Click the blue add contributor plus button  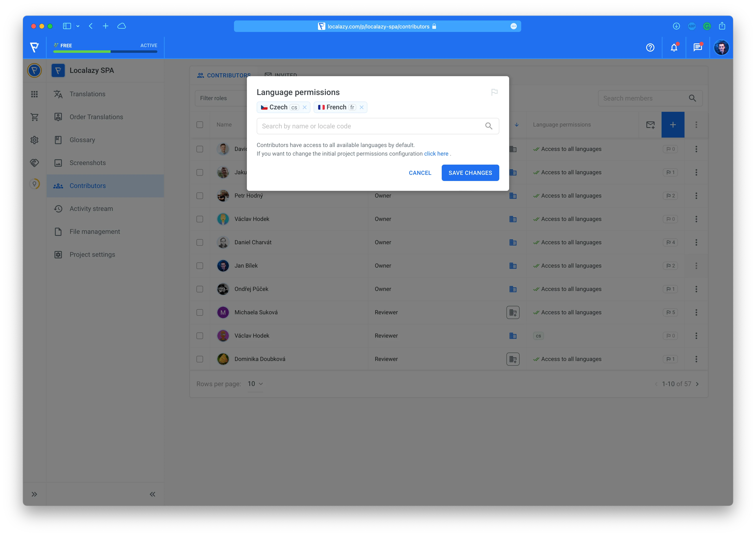point(672,125)
